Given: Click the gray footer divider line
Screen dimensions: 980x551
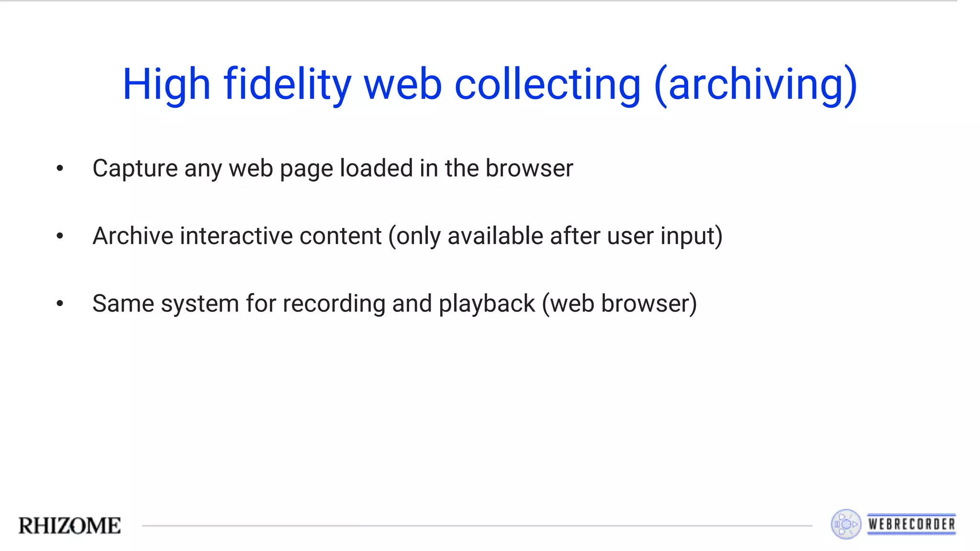Looking at the screenshot, I should [477, 526].
